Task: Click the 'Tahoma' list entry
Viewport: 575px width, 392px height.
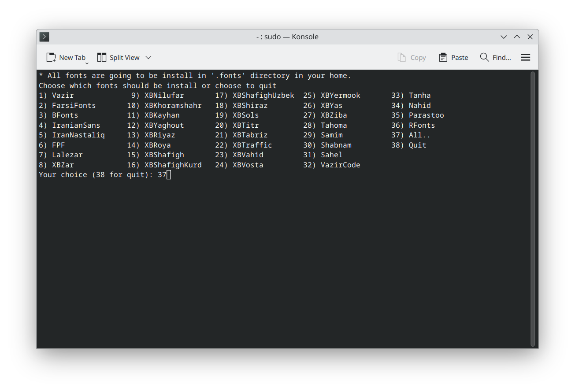Action: pos(334,126)
